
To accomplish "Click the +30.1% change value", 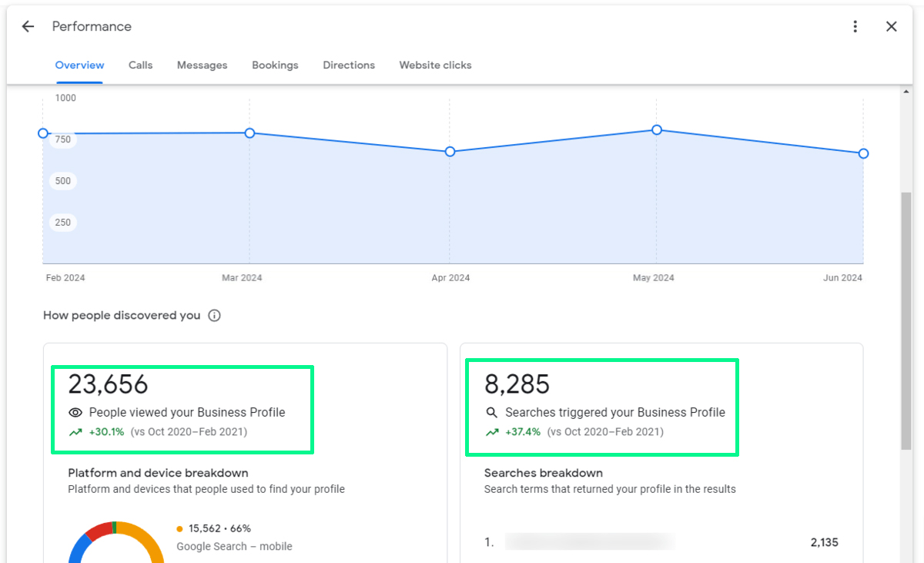I will pos(106,432).
